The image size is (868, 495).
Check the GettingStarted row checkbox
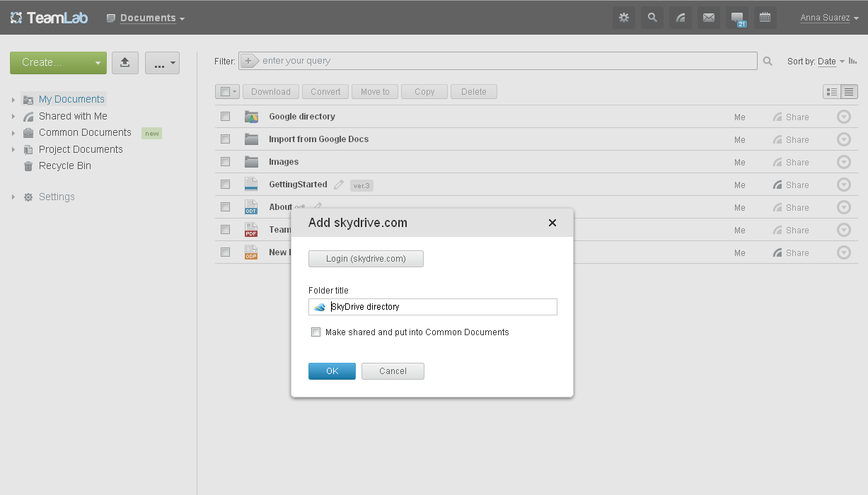[x=225, y=185]
